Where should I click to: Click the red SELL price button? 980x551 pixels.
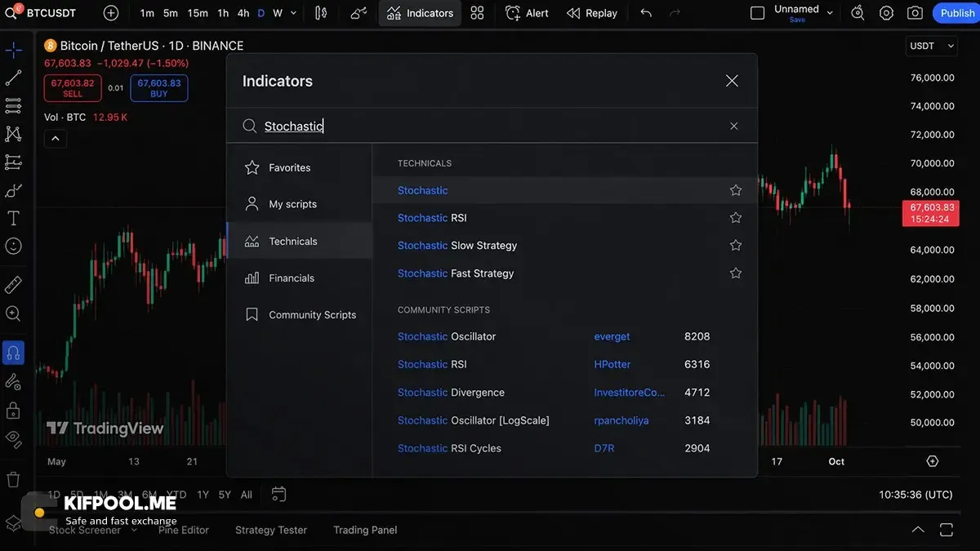(73, 88)
